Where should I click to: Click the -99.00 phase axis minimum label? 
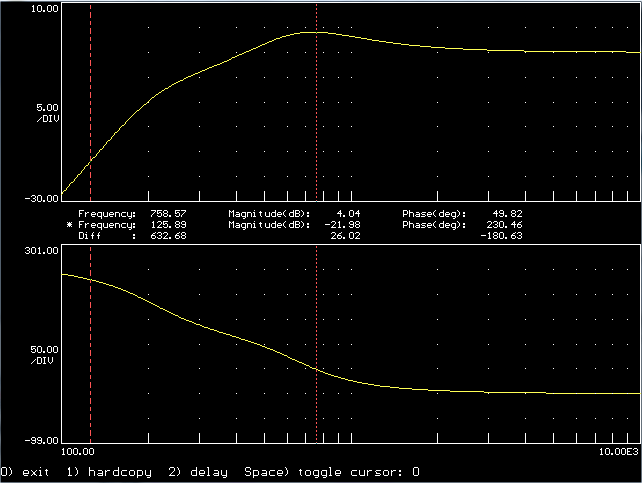tap(42, 440)
